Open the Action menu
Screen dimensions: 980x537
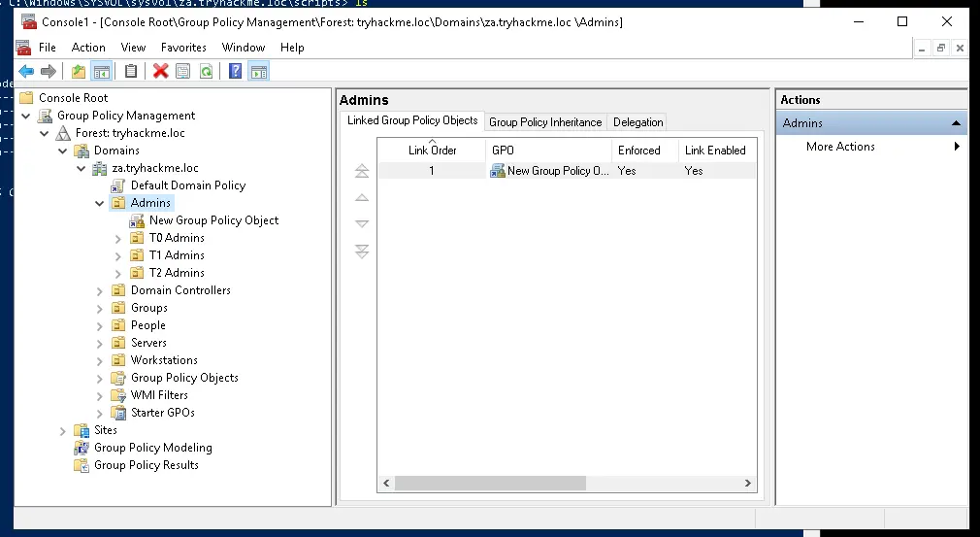click(88, 48)
